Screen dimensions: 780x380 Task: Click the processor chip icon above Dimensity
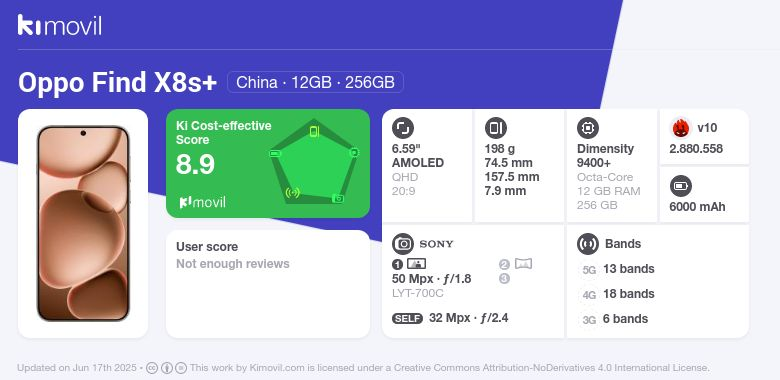(588, 128)
